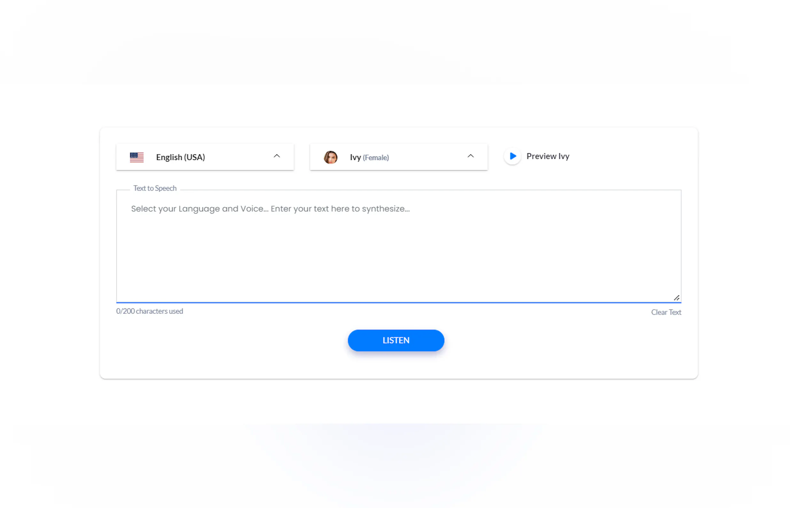Collapse the language dropdown chevron
The image size is (812, 508).
(277, 156)
